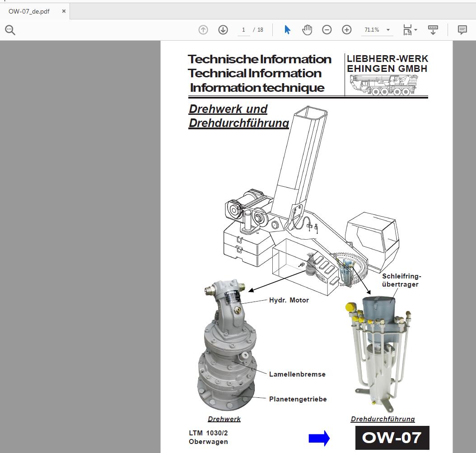The height and width of the screenshot is (453, 476).
Task: Expand page fit options arrow
Action: pos(416,30)
